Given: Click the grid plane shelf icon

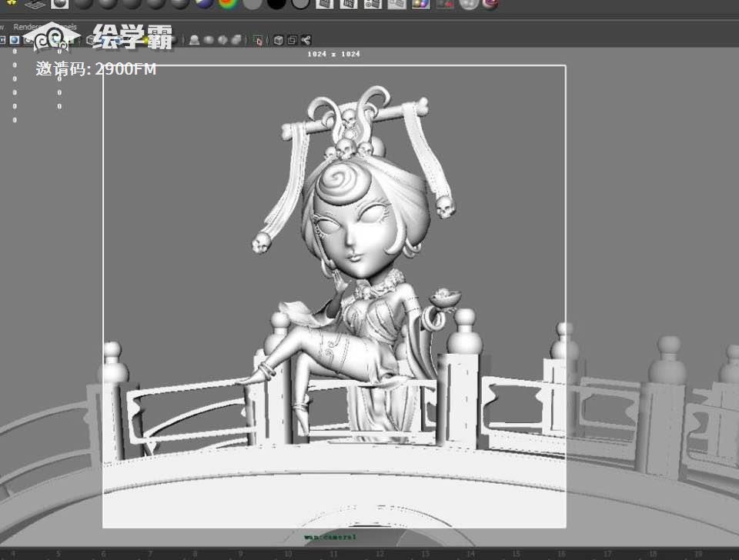Looking at the screenshot, I should pyautogui.click(x=35, y=5).
